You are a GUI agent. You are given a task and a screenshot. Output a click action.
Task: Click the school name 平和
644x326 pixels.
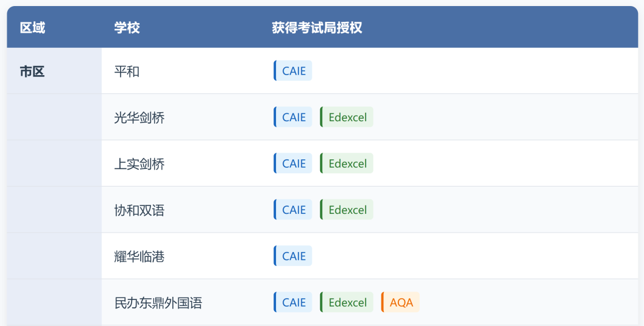[x=127, y=72]
